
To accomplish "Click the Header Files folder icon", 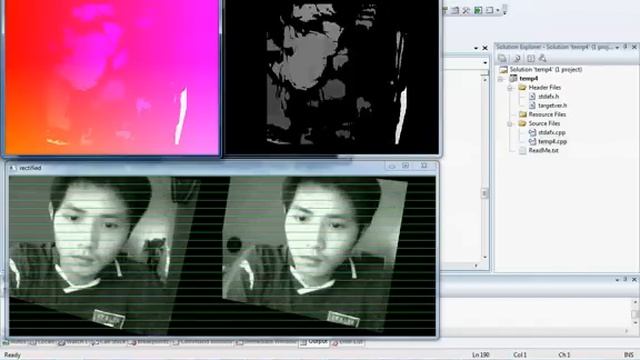I will click(x=522, y=88).
